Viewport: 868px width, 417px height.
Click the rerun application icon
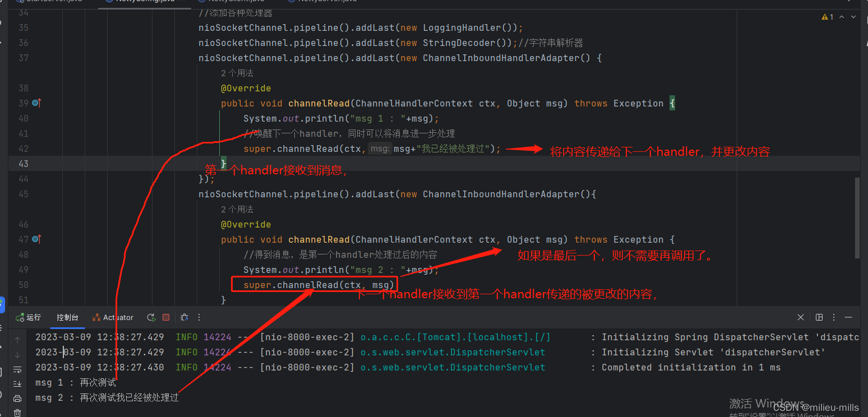[x=151, y=317]
